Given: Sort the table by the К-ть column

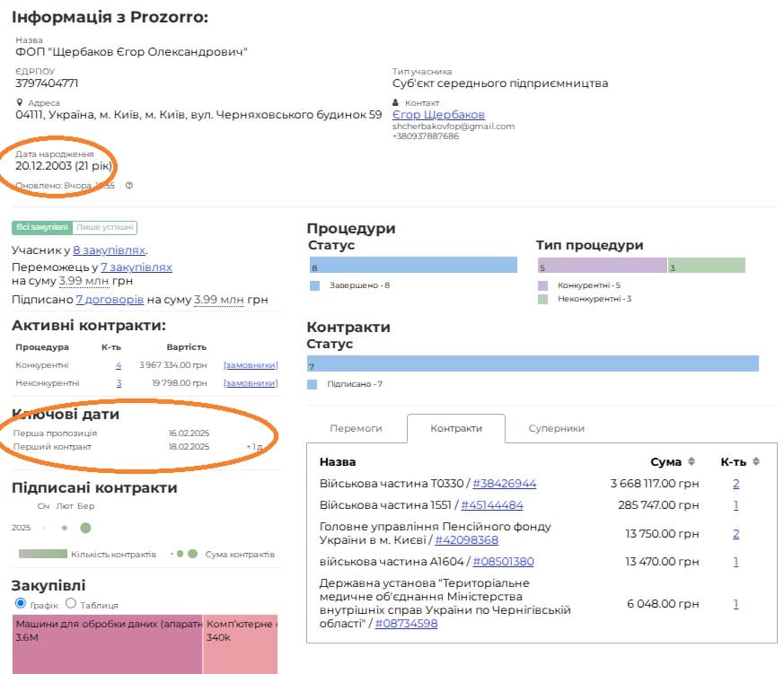Looking at the screenshot, I should [756, 462].
